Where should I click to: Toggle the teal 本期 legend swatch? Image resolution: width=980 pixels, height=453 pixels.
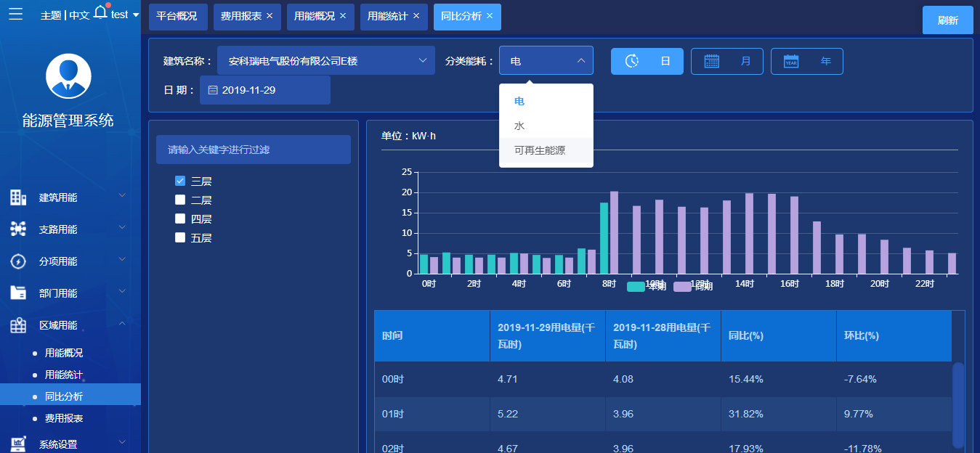(x=636, y=287)
